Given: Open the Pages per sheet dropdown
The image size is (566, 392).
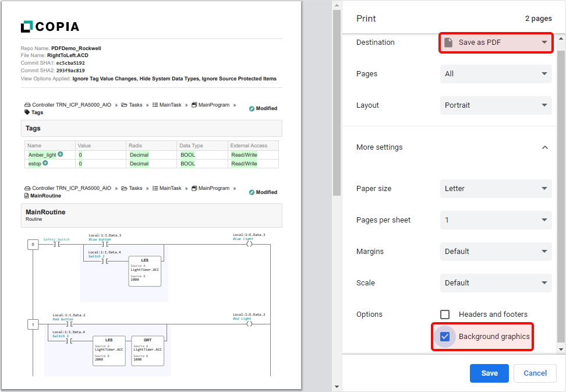Looking at the screenshot, I should [x=496, y=220].
